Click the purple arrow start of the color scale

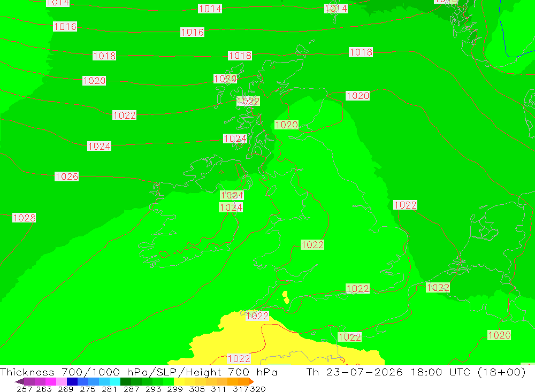(19, 381)
